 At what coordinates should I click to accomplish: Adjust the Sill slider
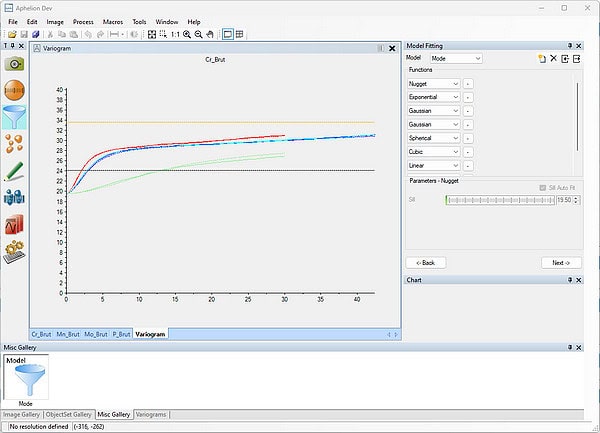500,200
